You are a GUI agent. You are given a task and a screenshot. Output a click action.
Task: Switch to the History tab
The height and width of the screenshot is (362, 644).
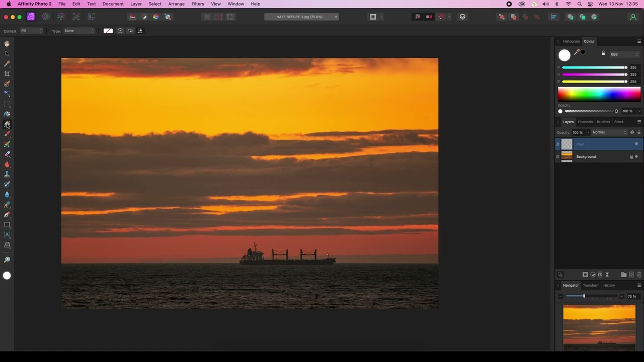pyautogui.click(x=609, y=285)
